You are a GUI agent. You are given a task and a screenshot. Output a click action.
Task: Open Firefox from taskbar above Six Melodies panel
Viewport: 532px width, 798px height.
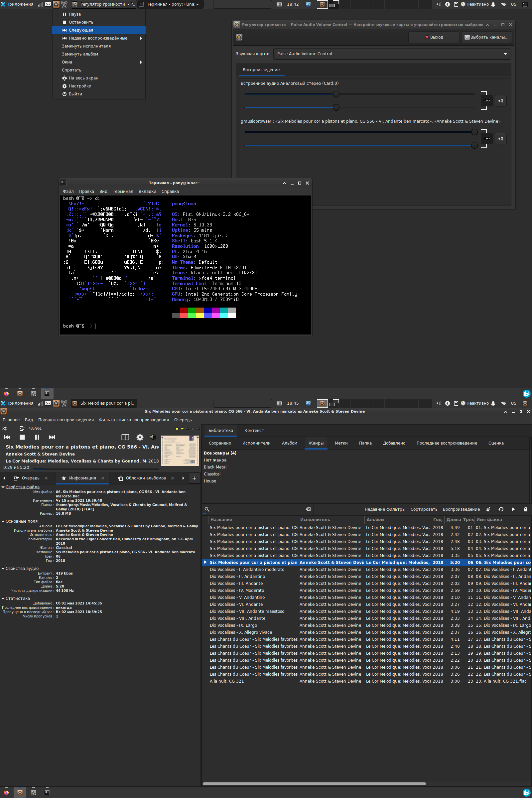6,394
